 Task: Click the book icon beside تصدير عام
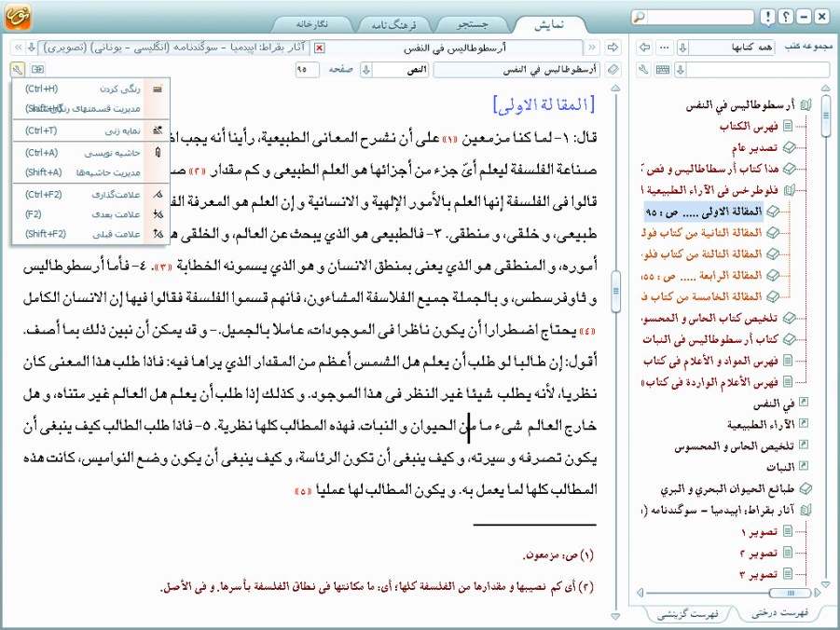(789, 147)
